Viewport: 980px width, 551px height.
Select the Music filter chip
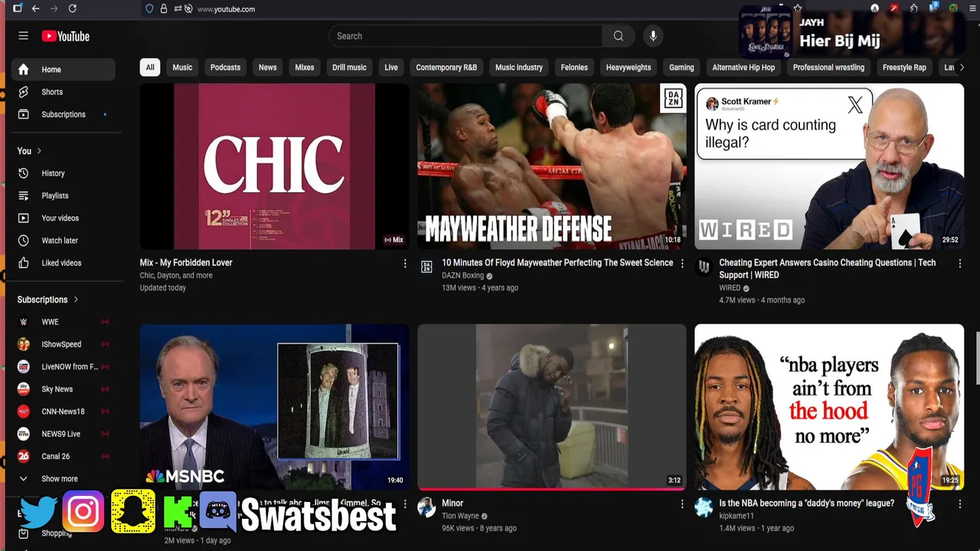[x=182, y=67]
